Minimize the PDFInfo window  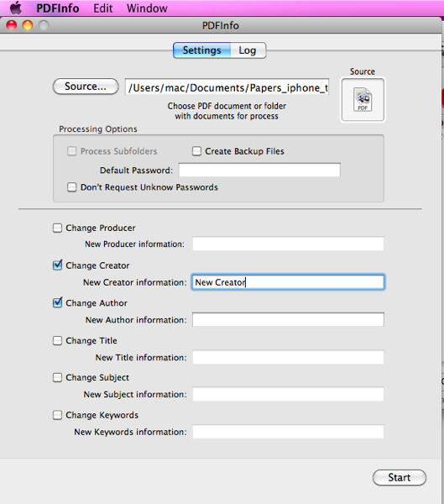[28, 25]
